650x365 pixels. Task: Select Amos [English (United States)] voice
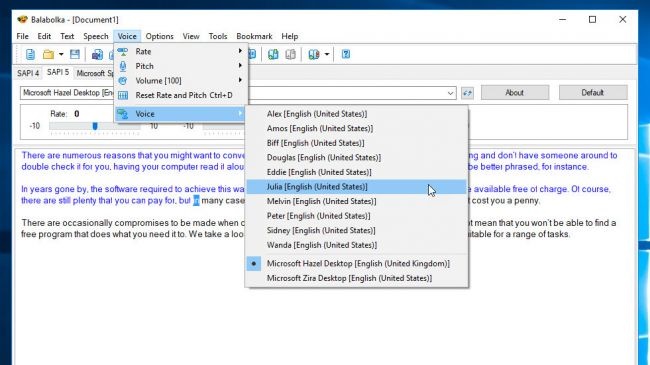click(x=357, y=128)
